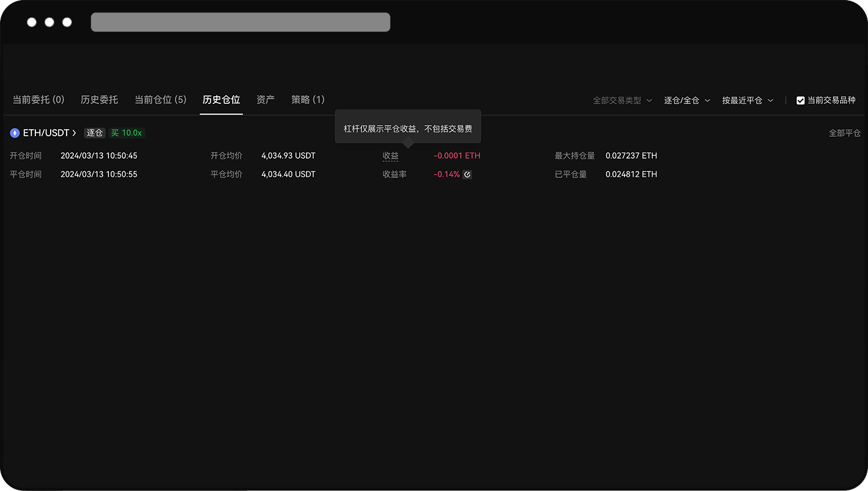Switch to the 历史委托 tab
868x491 pixels.
tap(99, 100)
